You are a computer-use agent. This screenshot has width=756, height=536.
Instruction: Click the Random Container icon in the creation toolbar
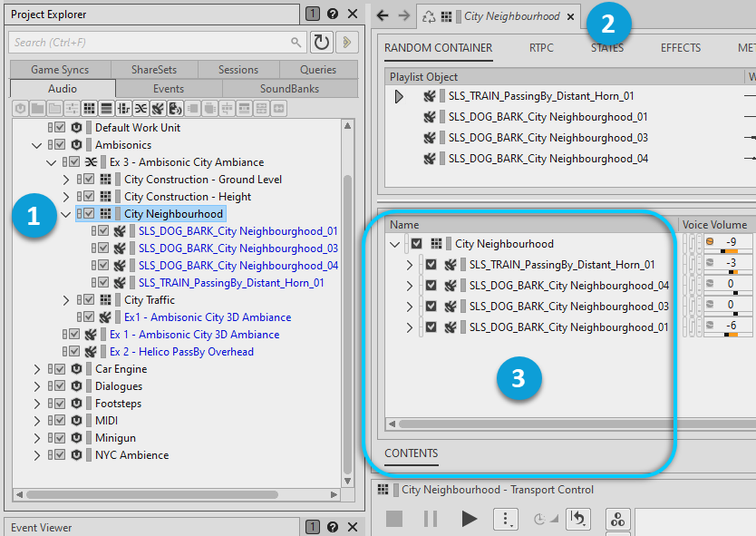pos(89,108)
